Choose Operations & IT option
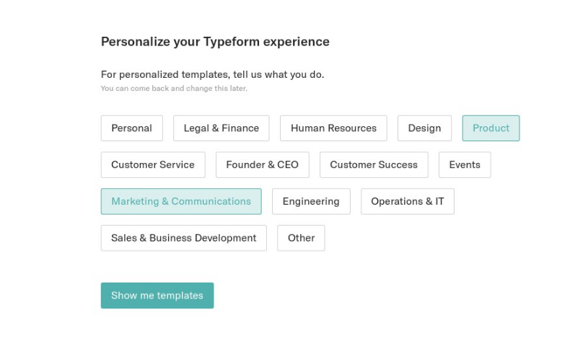 pos(408,202)
